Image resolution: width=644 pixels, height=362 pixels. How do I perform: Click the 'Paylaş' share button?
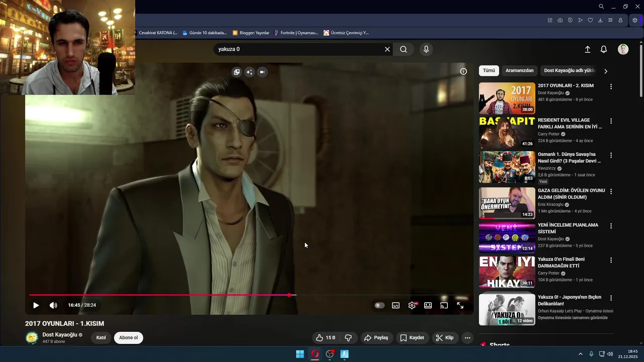pos(376,338)
